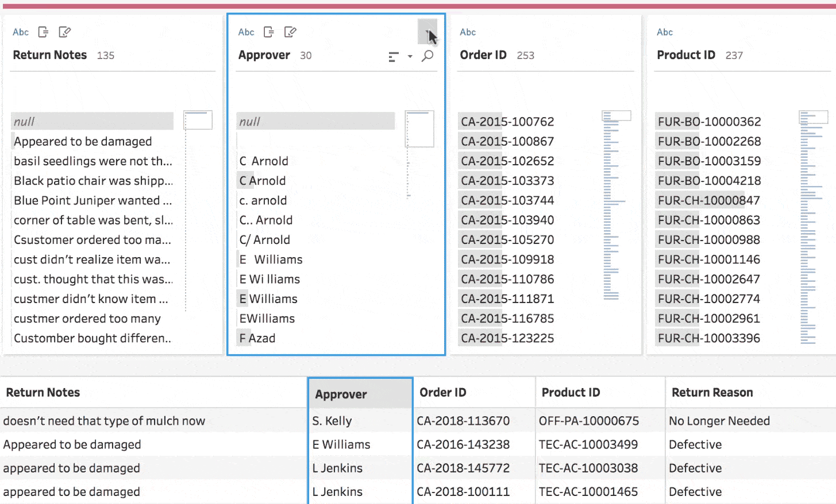
Task: Click the edit value icon on Approver card
Action: tap(290, 32)
